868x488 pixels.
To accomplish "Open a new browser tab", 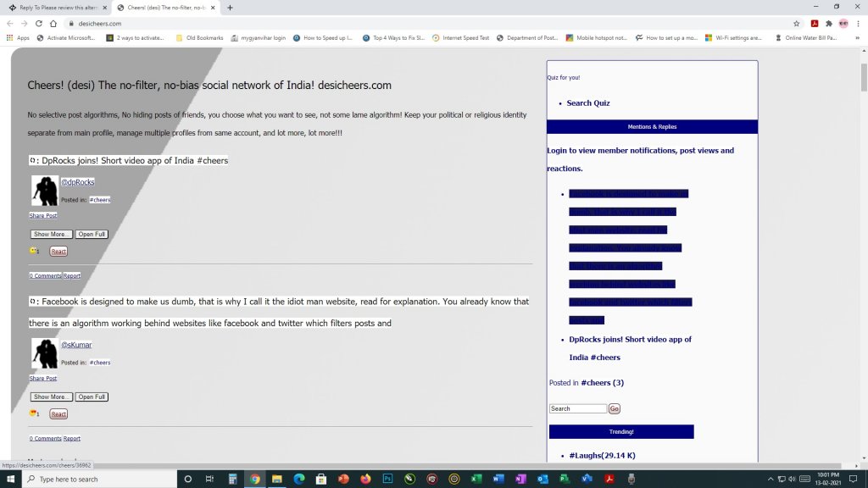I will point(230,8).
